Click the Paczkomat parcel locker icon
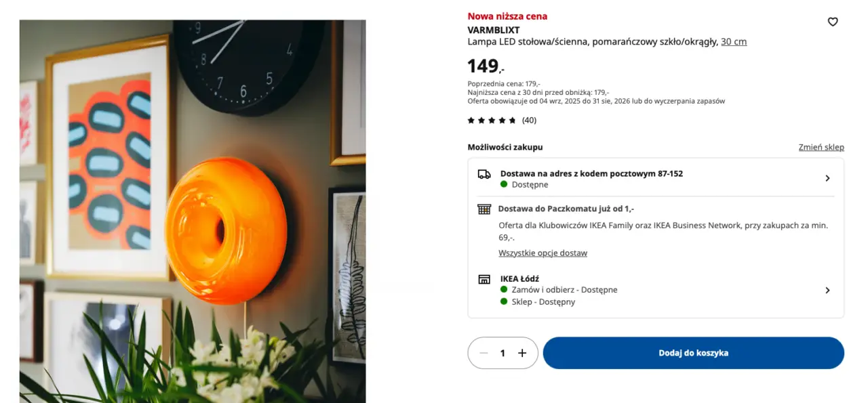Viewport: 868px width, 403px height. (x=484, y=209)
